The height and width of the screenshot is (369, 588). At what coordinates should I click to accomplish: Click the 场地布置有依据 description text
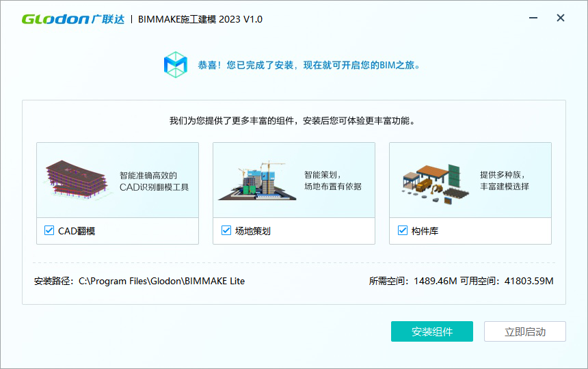pyautogui.click(x=333, y=187)
